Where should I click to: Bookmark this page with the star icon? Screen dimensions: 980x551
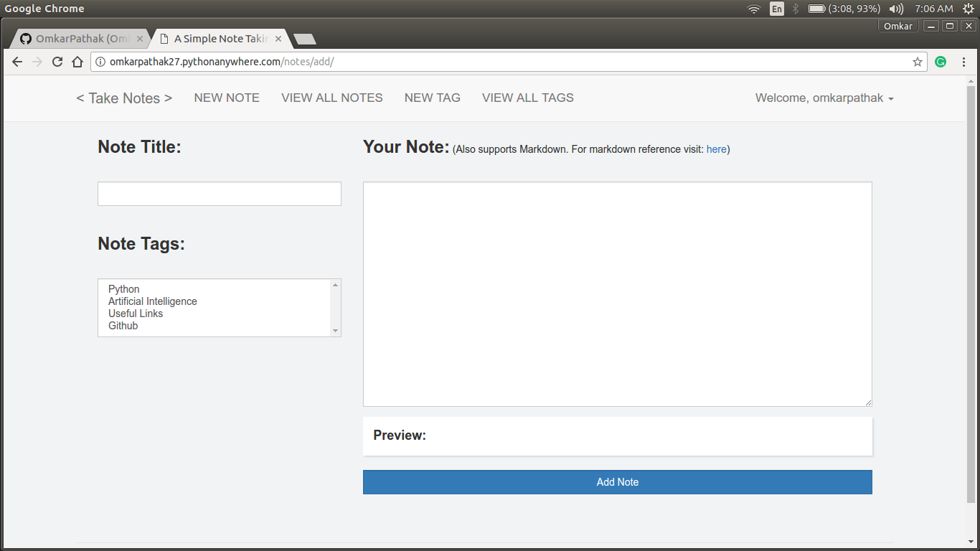coord(918,62)
